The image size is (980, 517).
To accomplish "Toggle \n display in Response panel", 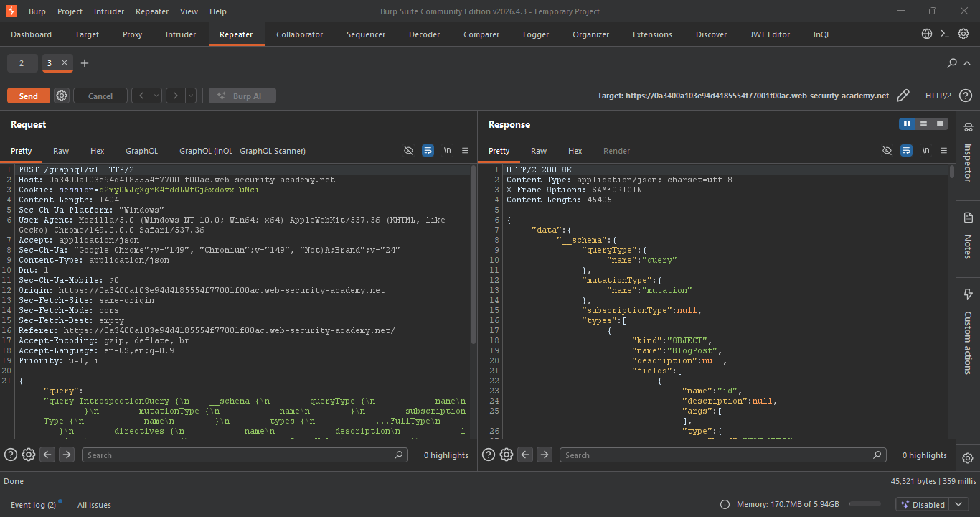I will tap(925, 150).
